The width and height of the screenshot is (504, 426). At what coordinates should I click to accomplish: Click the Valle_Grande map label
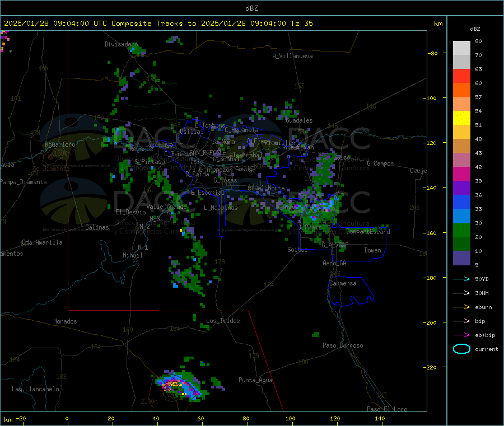tap(166, 207)
